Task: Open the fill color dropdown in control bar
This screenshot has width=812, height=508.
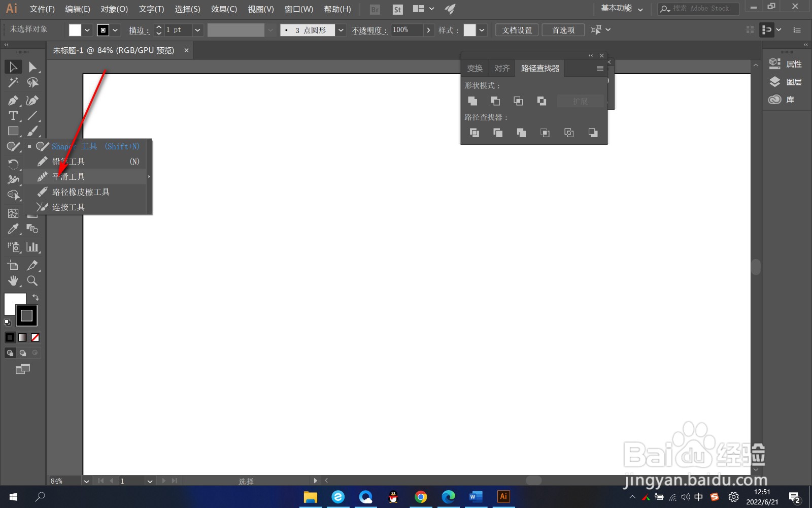Action: point(87,30)
